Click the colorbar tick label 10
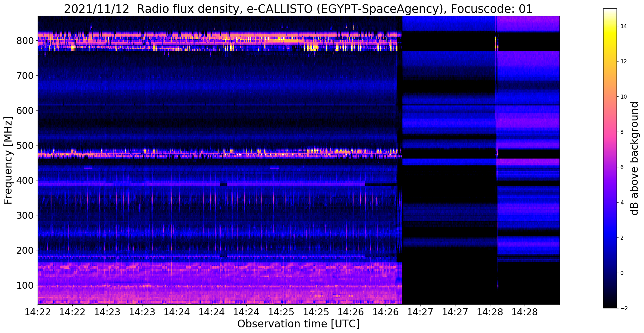This screenshot has width=644, height=333. click(x=624, y=97)
